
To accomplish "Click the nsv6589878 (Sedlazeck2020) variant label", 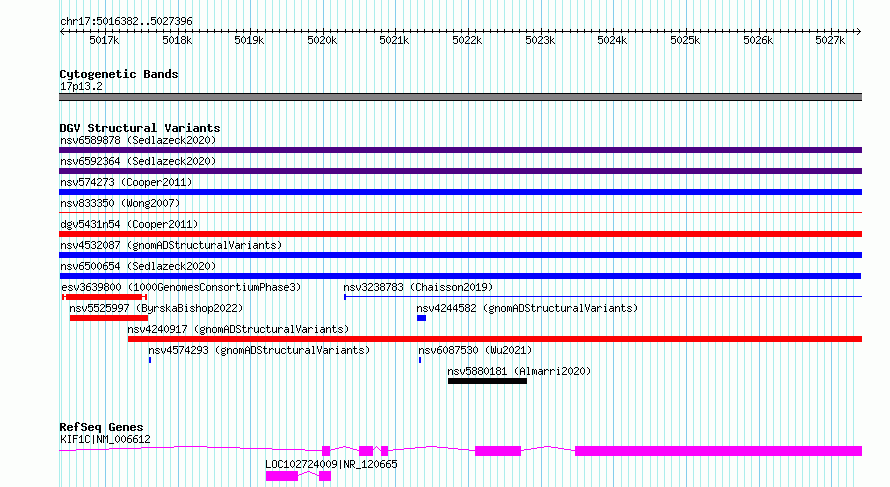I will [138, 140].
